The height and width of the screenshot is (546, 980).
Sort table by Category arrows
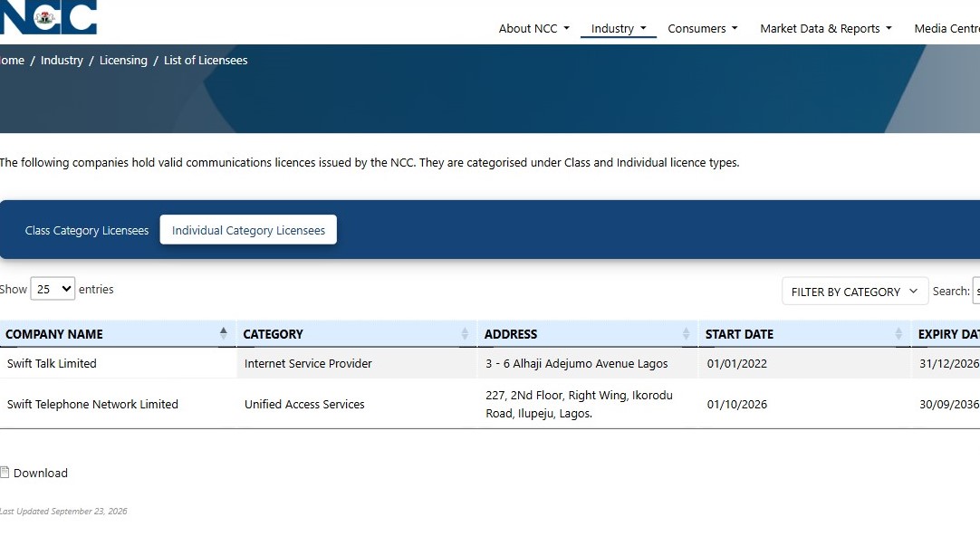click(x=465, y=333)
